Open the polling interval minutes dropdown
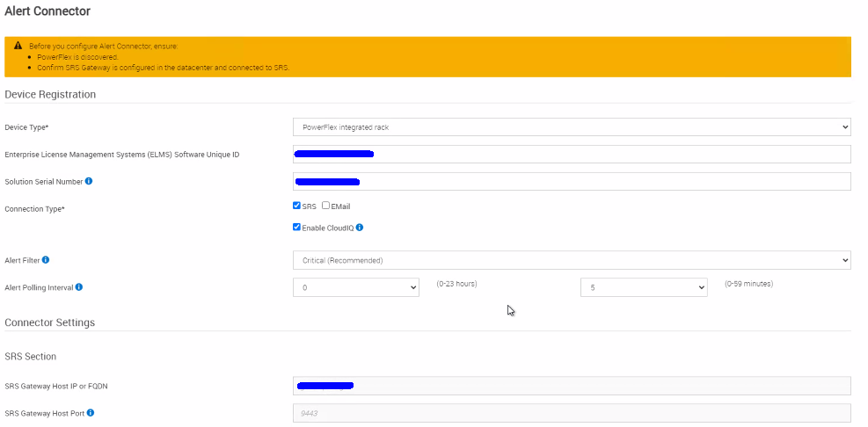The height and width of the screenshot is (427, 868). pyautogui.click(x=643, y=287)
